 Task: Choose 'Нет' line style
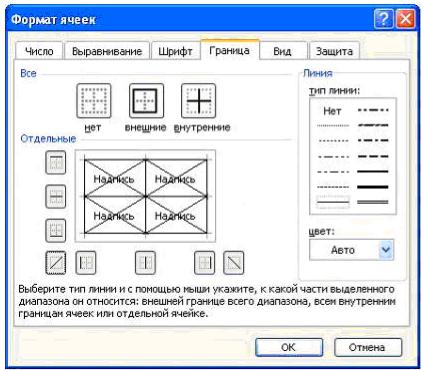point(332,111)
